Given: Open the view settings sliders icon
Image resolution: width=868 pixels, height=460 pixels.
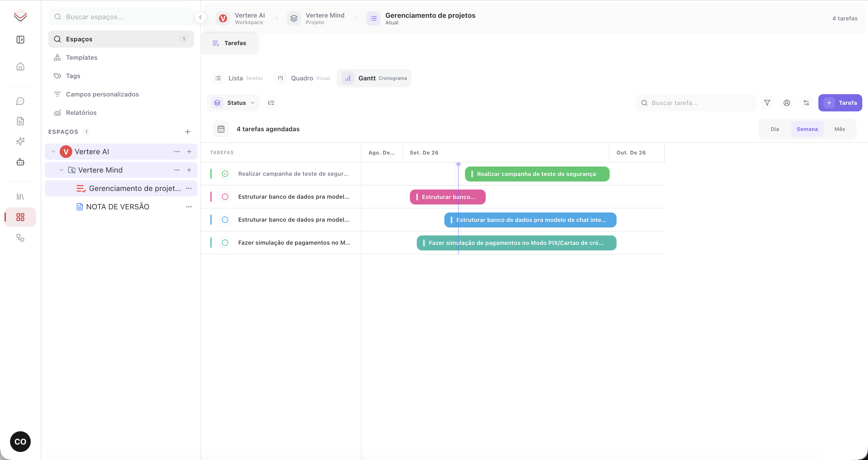Looking at the screenshot, I should coord(806,103).
